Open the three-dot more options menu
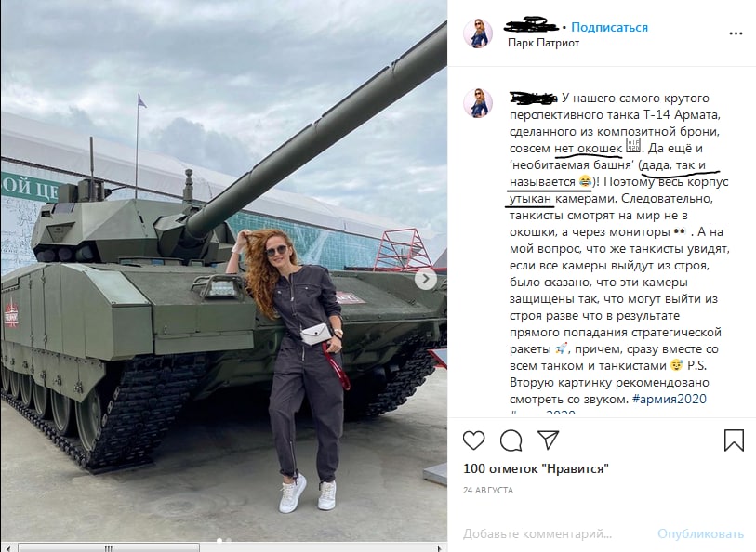 tap(736, 33)
